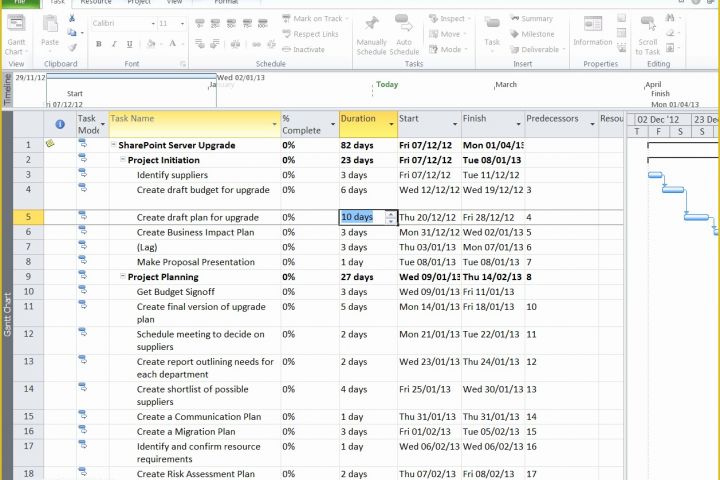The width and height of the screenshot is (720, 480).
Task: Click the Clear eraser icon in Editing
Action: (671, 33)
